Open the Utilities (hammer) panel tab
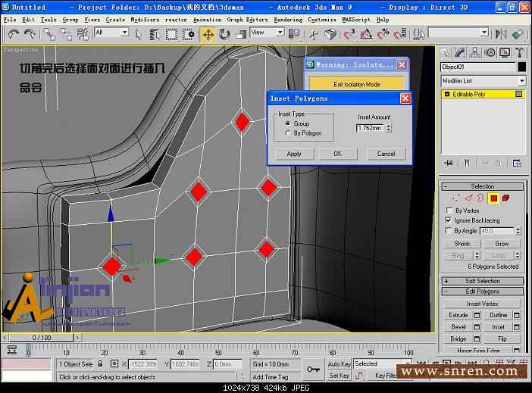This screenshot has height=393, width=532. point(520,52)
